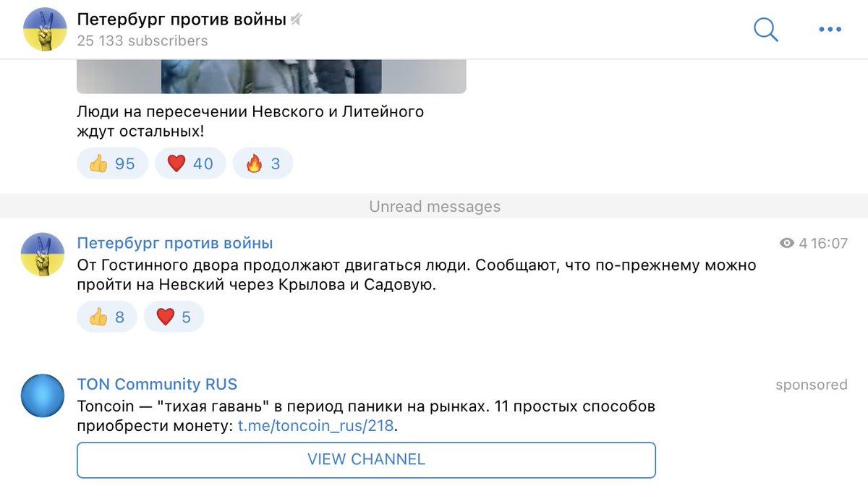Jump to the Unread messages divider
This screenshot has height=504, width=868.
[434, 206]
